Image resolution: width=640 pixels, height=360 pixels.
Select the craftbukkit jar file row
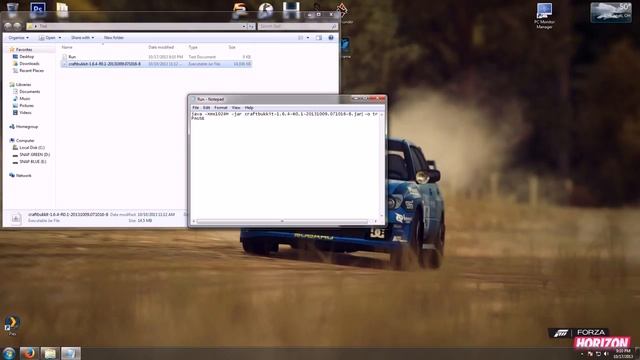(156, 64)
